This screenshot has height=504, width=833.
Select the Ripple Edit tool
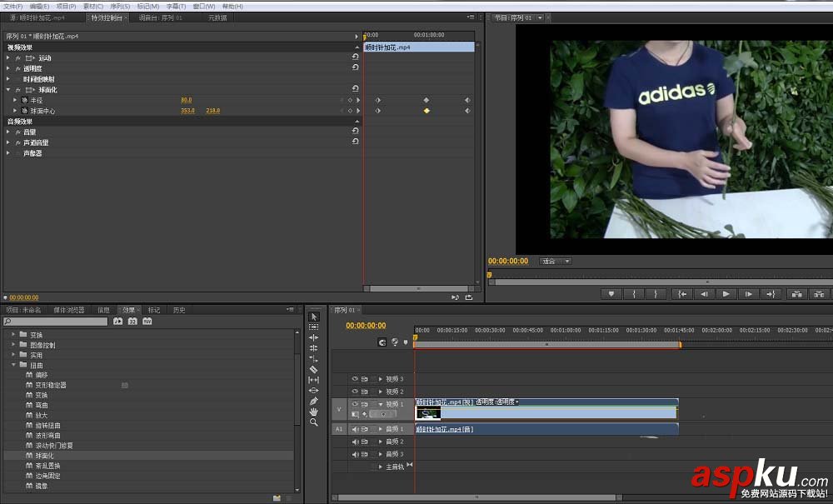click(x=313, y=337)
